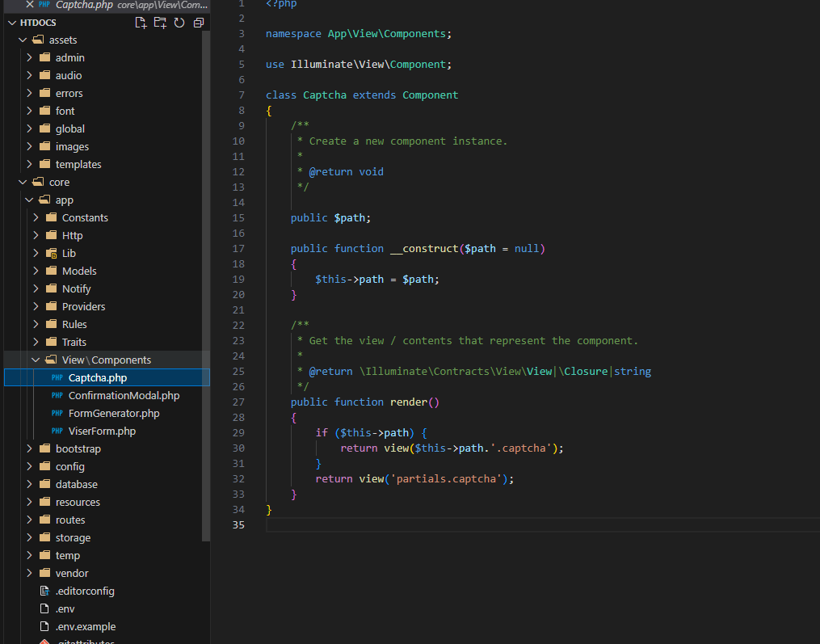Screen dimensions: 820x644
Task: Click the 'Component' class after extends
Action: point(431,95)
